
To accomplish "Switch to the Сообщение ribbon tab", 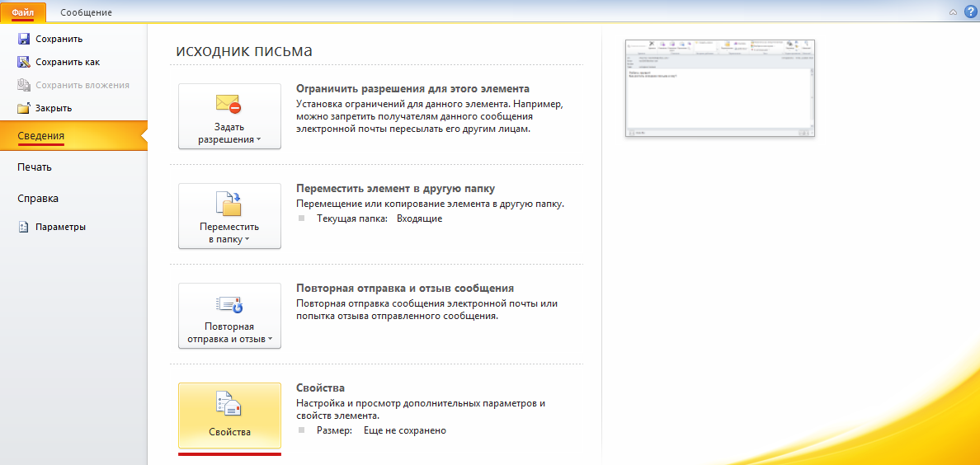I will 86,12.
